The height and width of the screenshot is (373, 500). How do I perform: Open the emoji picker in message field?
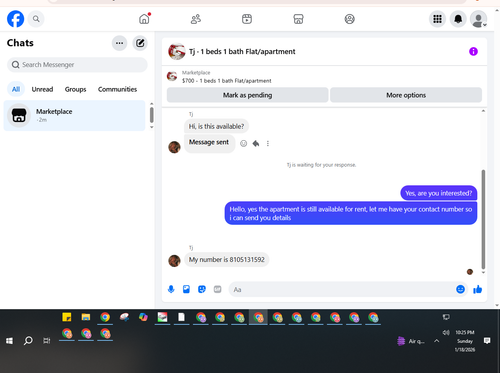click(460, 289)
